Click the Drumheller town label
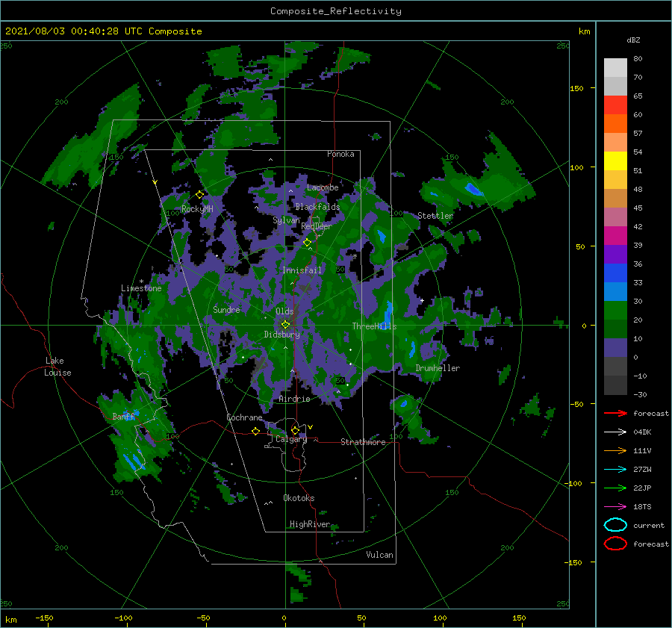Screen dimensions: 672x628 [x=438, y=368]
